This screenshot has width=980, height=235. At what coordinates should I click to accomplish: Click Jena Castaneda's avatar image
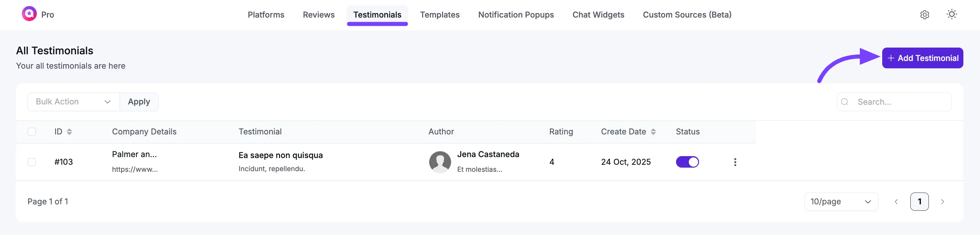440,162
